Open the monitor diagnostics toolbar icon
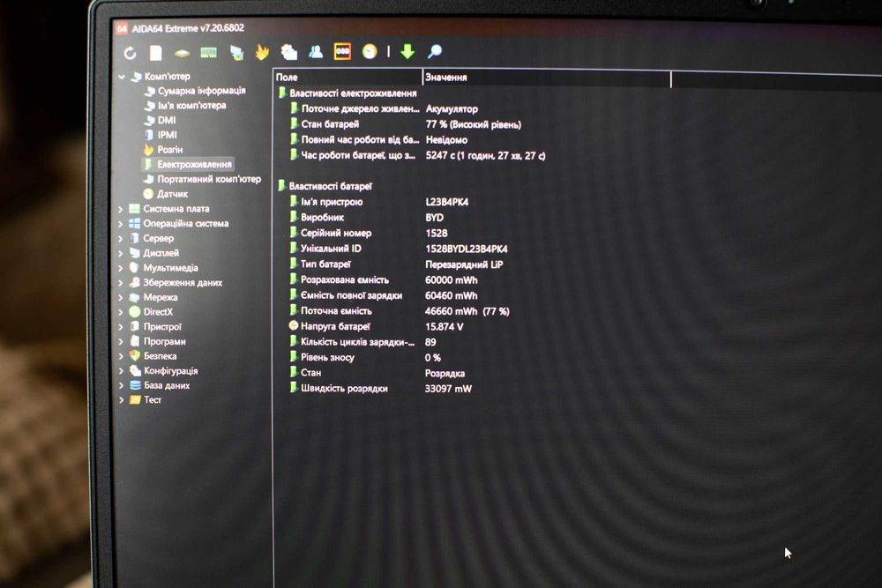Image resolution: width=882 pixels, height=588 pixels. click(x=289, y=52)
